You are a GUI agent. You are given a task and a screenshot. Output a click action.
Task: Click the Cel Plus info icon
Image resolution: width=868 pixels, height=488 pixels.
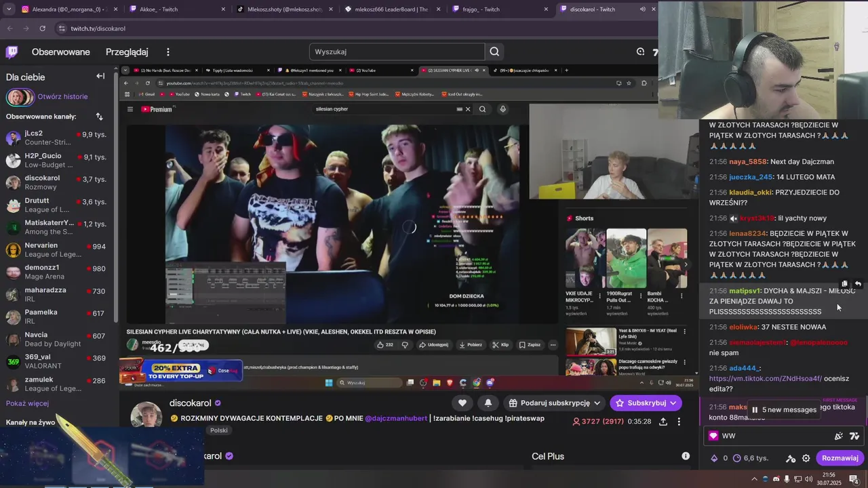tap(686, 456)
